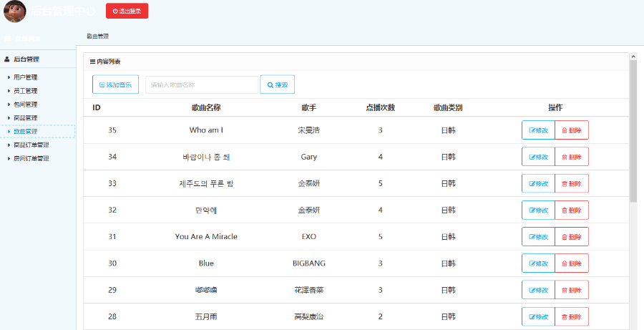Open 包间管理 in the sidebar
Viewport: 644px width, 330px height.
click(26, 105)
